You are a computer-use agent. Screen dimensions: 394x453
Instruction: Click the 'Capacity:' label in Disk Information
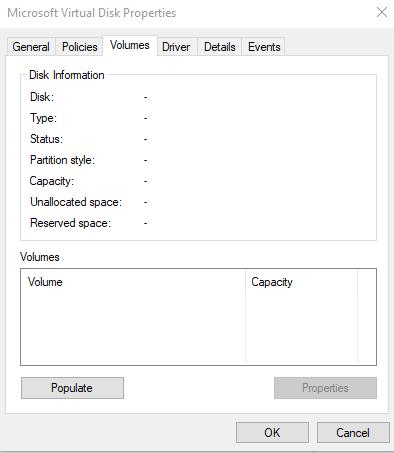point(52,181)
